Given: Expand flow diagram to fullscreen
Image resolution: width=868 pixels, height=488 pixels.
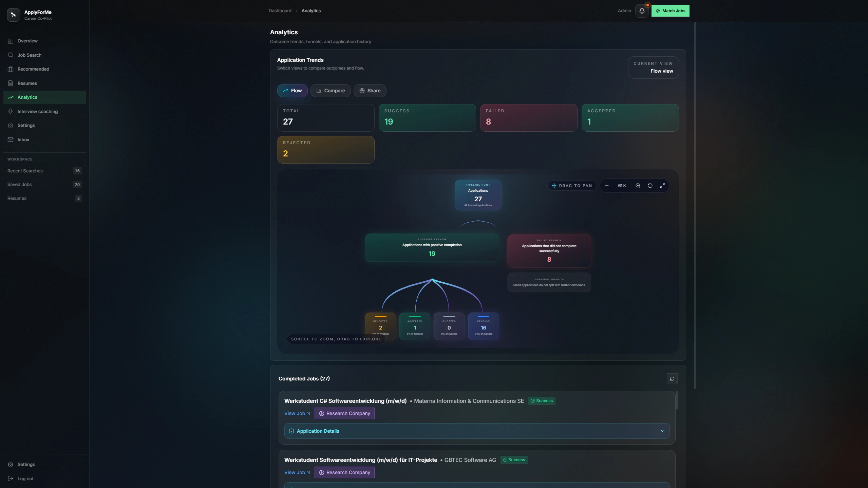Looking at the screenshot, I should coord(662,186).
